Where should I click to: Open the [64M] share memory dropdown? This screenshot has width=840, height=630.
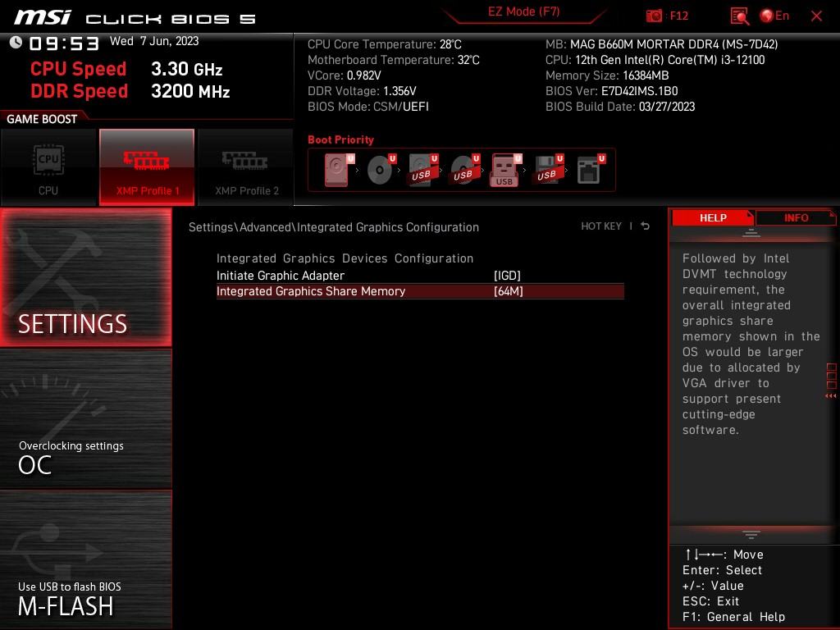[x=508, y=291]
